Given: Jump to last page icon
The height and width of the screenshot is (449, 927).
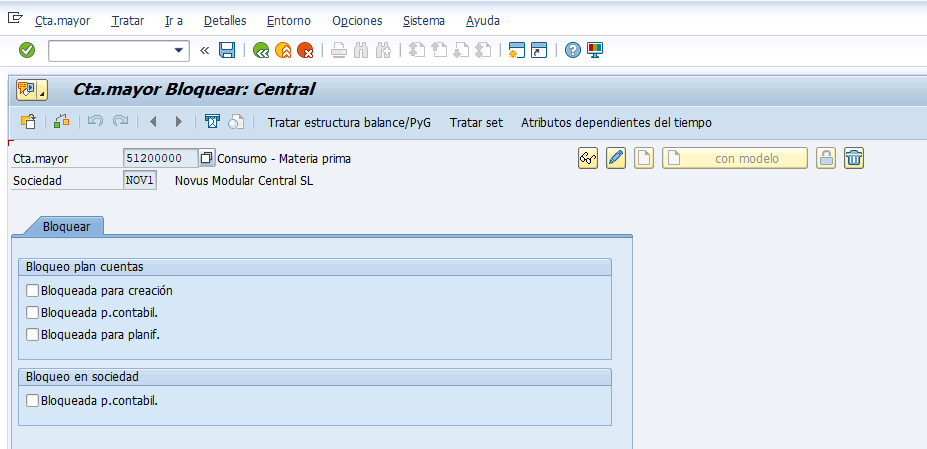Looking at the screenshot, I should pos(484,51).
